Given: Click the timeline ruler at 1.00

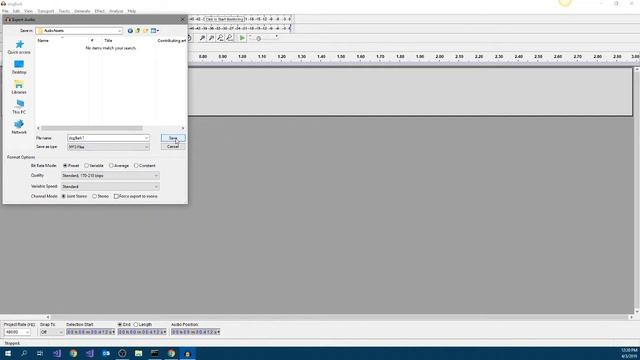Looking at the screenshot, I should (x=242, y=57).
